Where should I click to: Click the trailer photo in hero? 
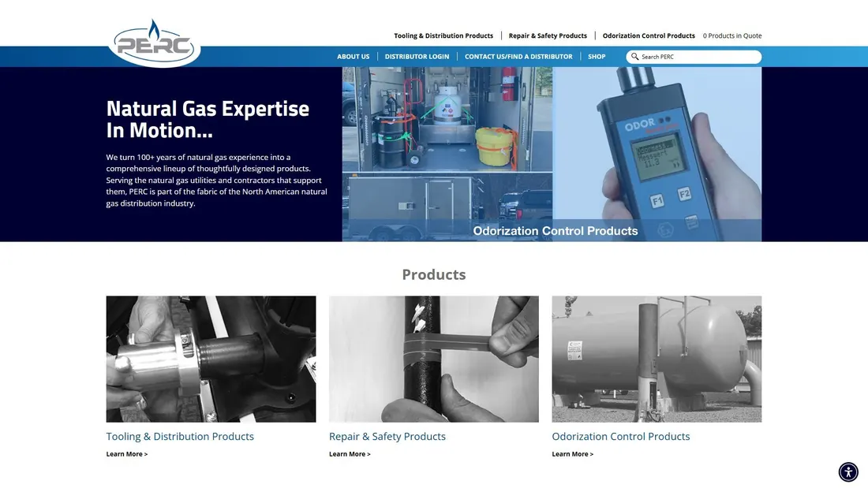(447, 206)
